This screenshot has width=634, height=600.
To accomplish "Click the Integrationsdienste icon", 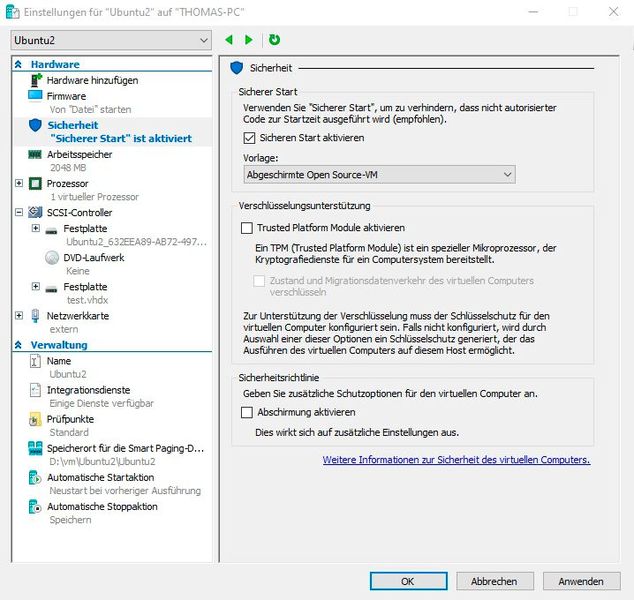I will coord(35,390).
